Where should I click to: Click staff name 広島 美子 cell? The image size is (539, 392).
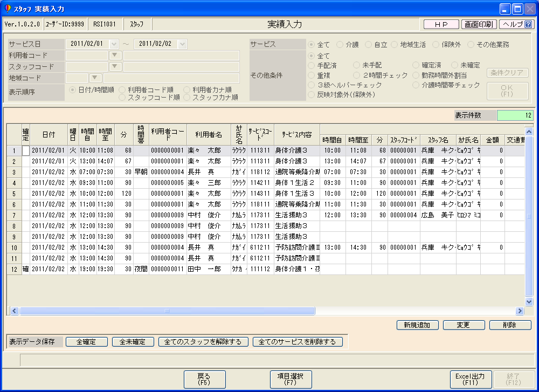tap(438, 215)
